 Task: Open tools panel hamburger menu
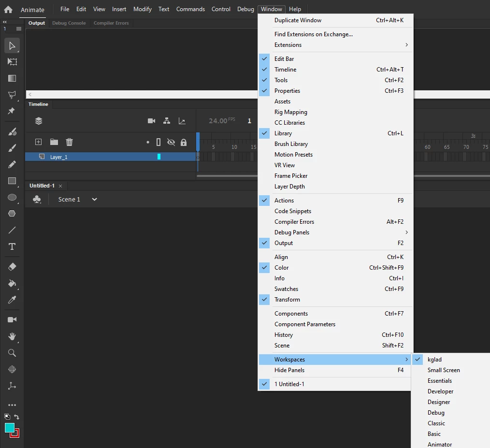[x=19, y=29]
